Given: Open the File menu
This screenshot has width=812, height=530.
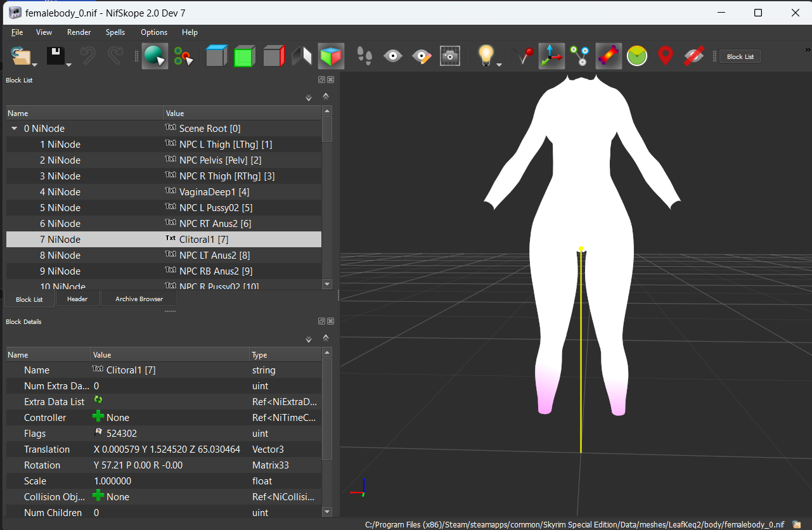Looking at the screenshot, I should pos(17,32).
